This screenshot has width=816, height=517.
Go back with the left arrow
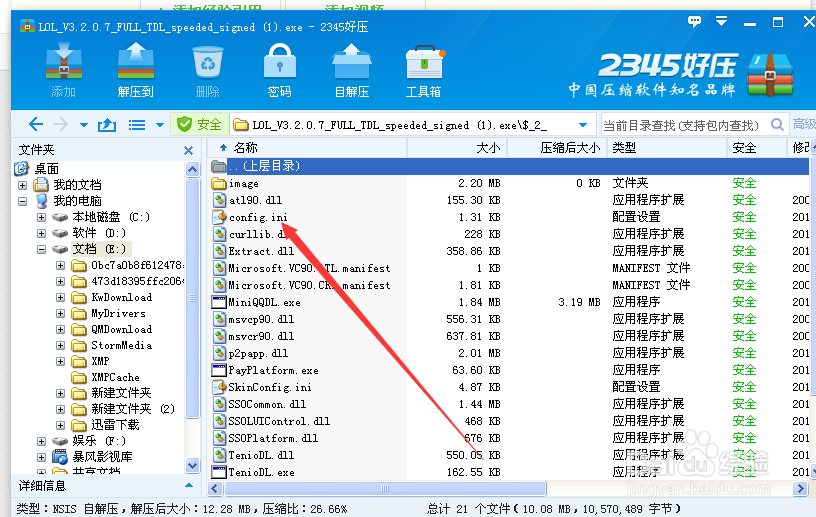[x=35, y=124]
